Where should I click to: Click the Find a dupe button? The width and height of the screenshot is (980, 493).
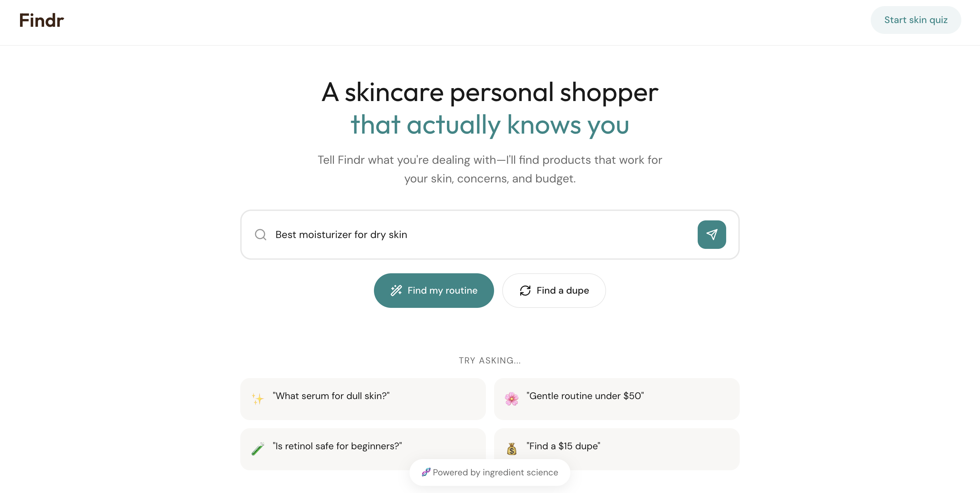[x=554, y=290]
